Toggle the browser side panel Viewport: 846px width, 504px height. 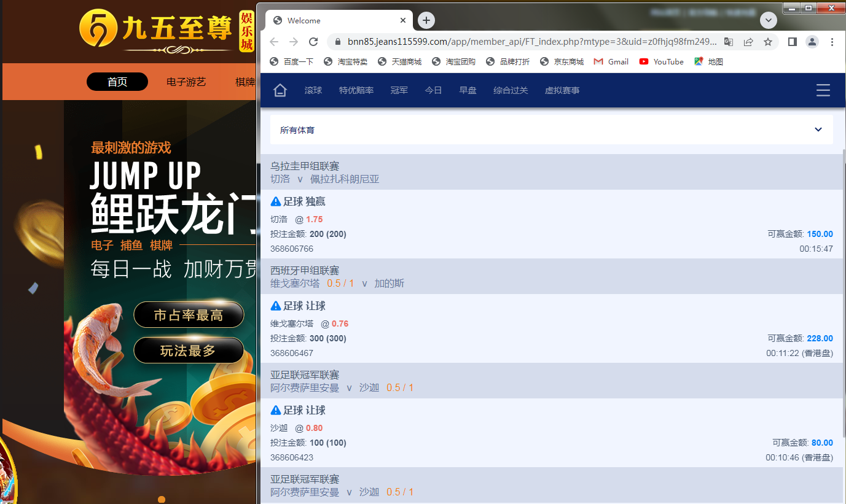pos(793,42)
